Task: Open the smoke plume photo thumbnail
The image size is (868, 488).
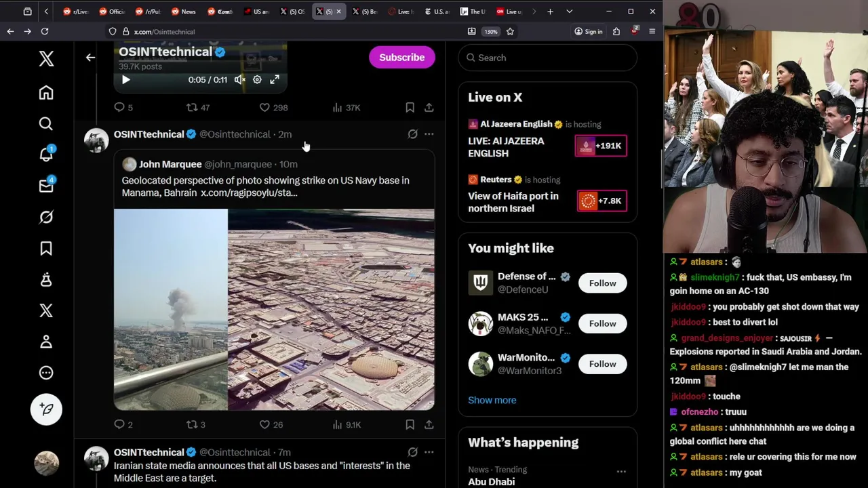Action: coord(171,310)
